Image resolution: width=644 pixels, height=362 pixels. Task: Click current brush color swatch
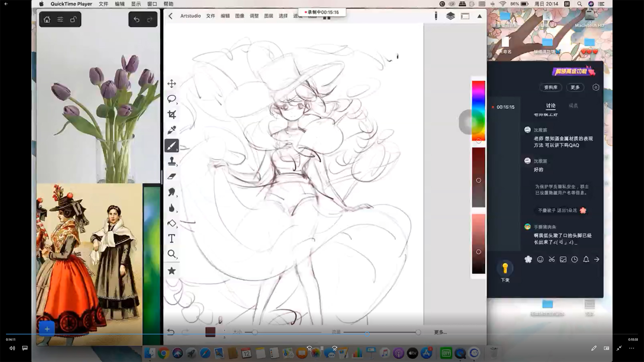pos(210,332)
